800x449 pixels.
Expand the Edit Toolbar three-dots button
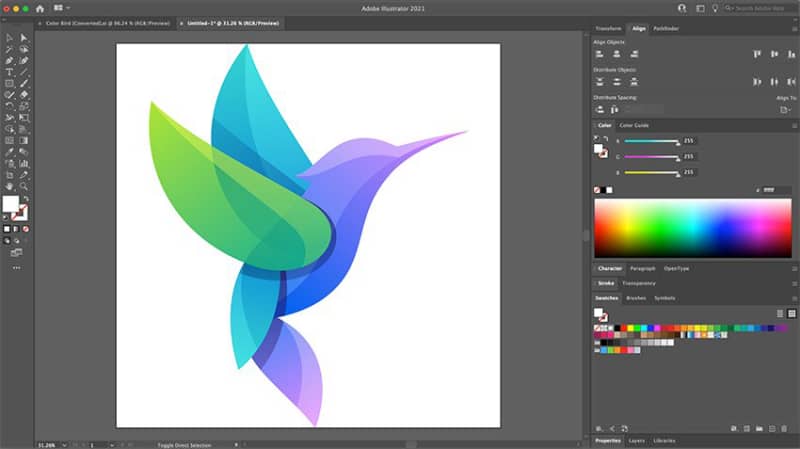pyautogui.click(x=17, y=268)
